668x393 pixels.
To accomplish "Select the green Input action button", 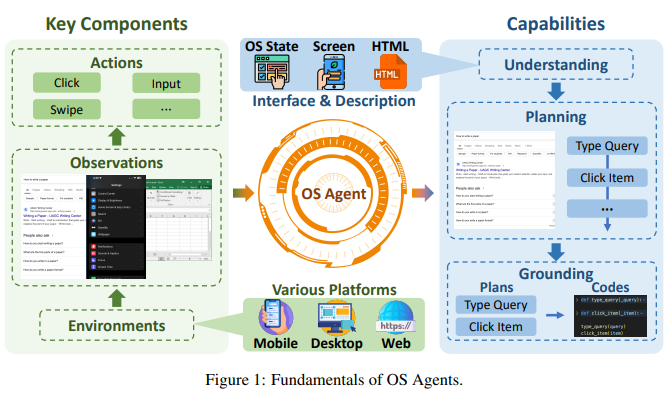I will pyautogui.click(x=166, y=83).
